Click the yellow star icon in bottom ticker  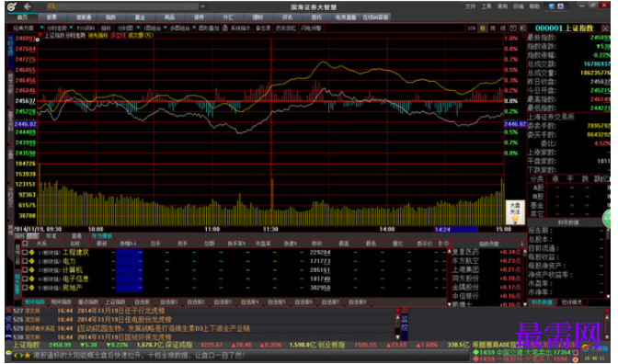tap(28, 356)
